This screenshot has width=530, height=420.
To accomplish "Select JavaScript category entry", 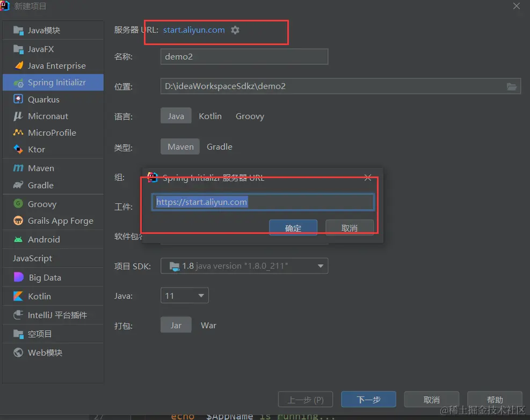I will tap(53, 259).
